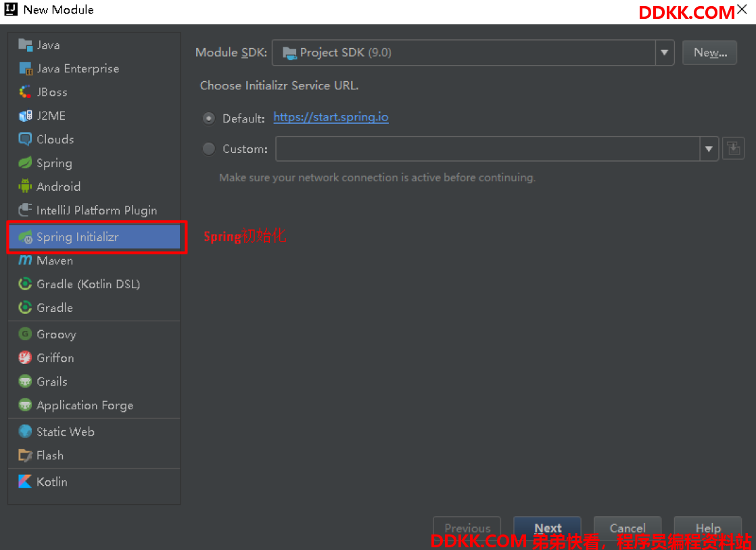Click the Kotlin K icon
This screenshot has height=550, width=756.
pyautogui.click(x=25, y=482)
